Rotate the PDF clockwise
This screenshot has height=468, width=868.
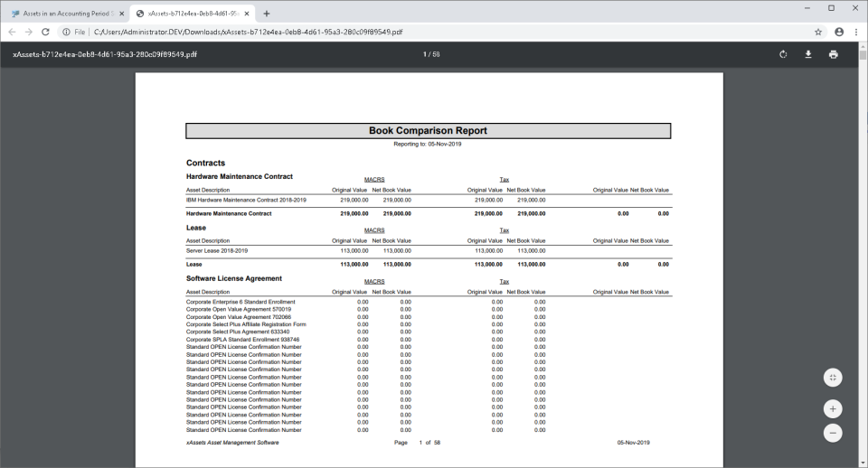[783, 54]
